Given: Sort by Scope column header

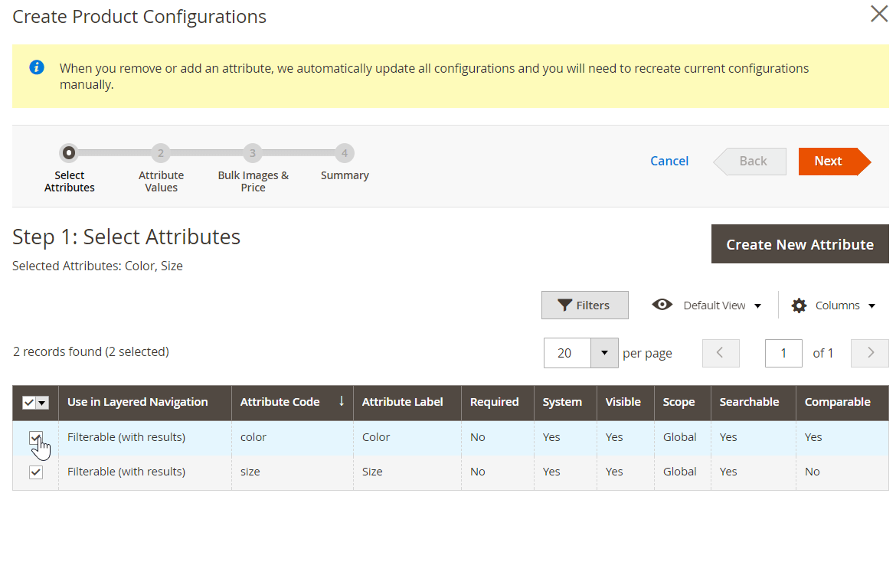Looking at the screenshot, I should tap(683, 402).
